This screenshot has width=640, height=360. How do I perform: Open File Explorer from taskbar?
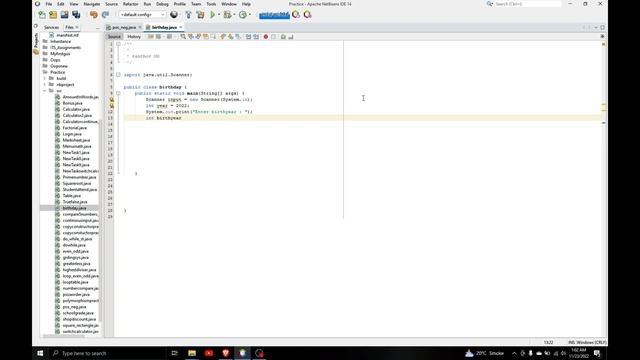(x=192, y=353)
